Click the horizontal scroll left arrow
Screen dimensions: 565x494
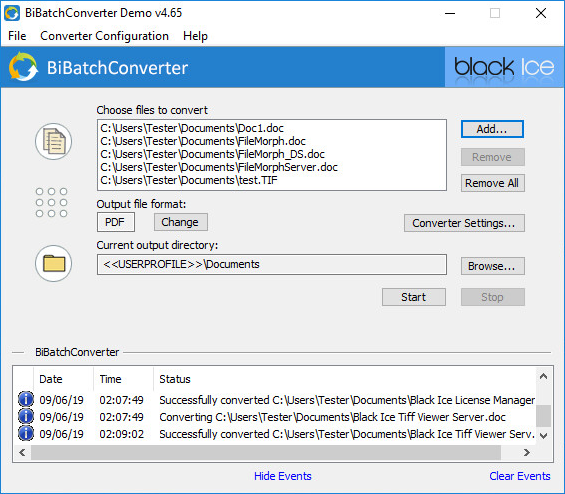point(22,452)
